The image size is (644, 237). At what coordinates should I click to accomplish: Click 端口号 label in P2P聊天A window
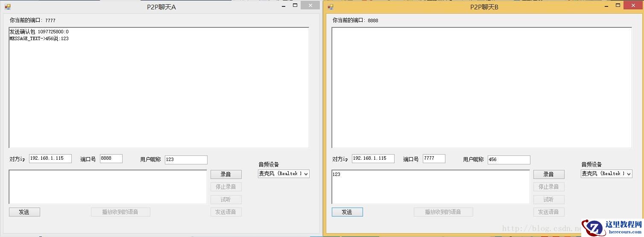click(88, 159)
